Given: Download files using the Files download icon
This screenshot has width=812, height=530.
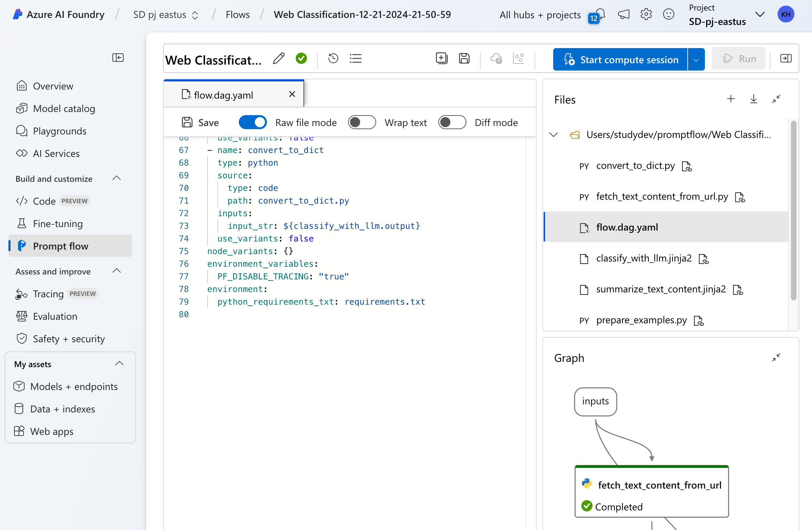Looking at the screenshot, I should tap(754, 99).
